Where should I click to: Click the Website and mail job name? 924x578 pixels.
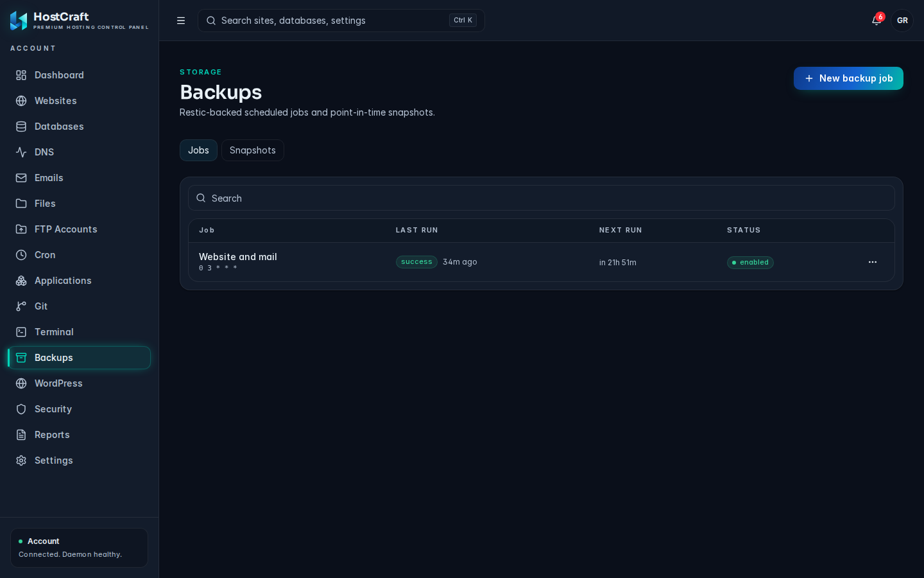coord(238,257)
